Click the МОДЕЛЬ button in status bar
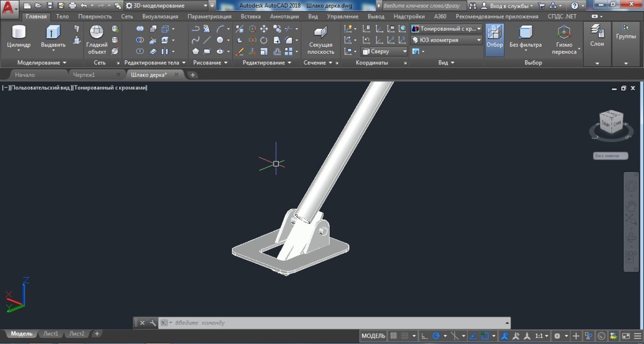Image resolution: width=644 pixels, height=344 pixels. 372,335
